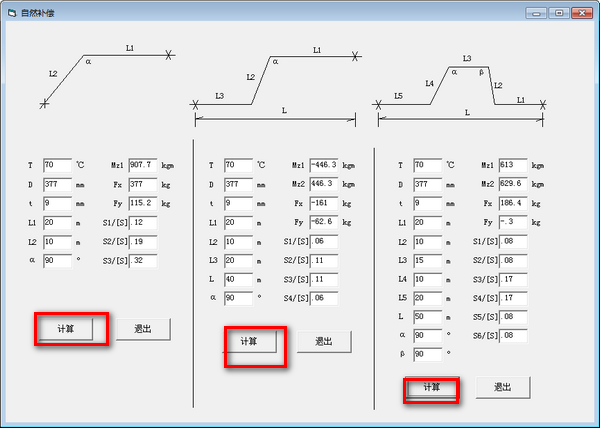The height and width of the screenshot is (428, 600).
Task: Select the α angle field, left panel
Action: pos(57,261)
